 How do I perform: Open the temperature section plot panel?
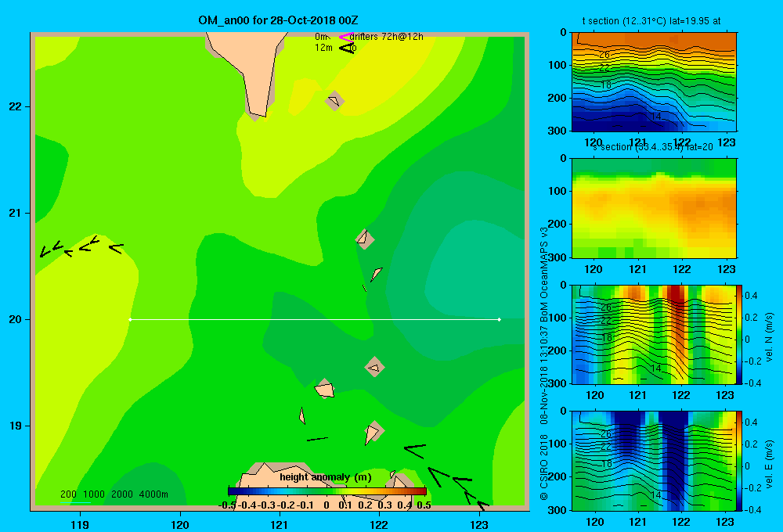[x=654, y=82]
